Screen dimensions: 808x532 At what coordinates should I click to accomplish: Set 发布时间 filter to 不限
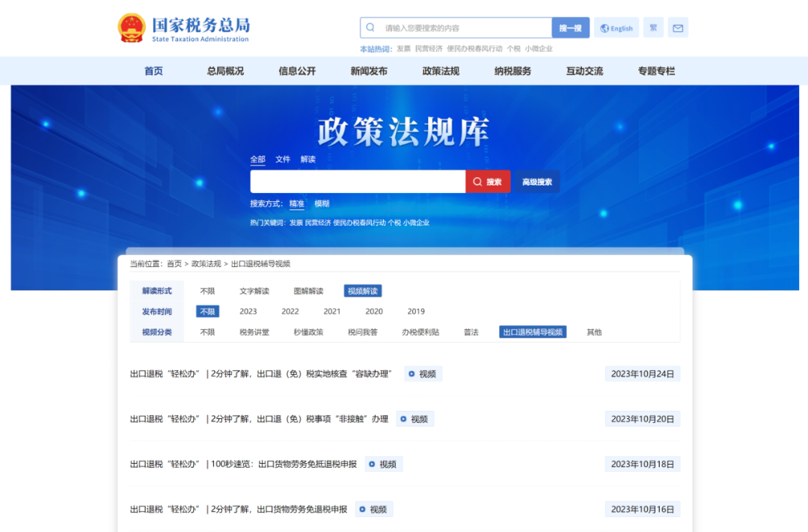(208, 311)
